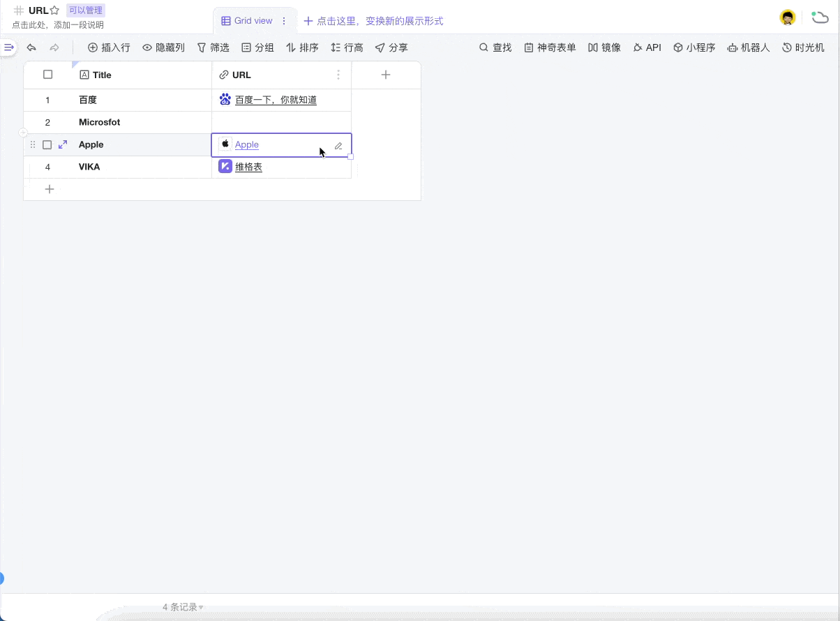Open Grid view more options menu
The image size is (840, 621).
tap(284, 21)
